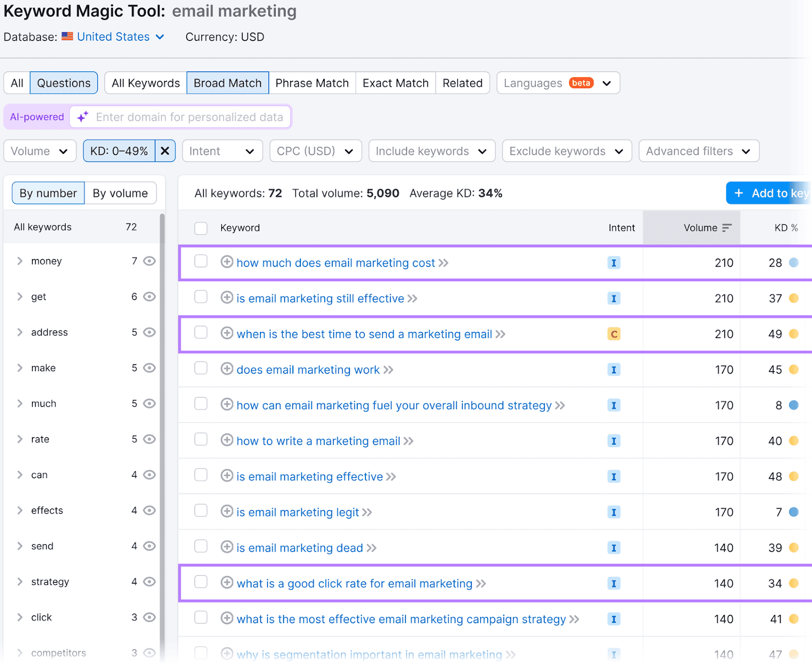Click plus icon beside 'is email marketing legit'

[x=227, y=511]
